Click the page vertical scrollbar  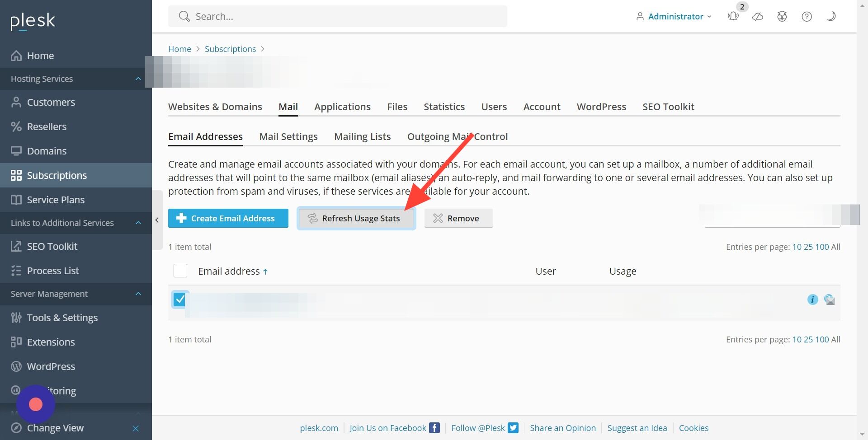click(x=862, y=220)
